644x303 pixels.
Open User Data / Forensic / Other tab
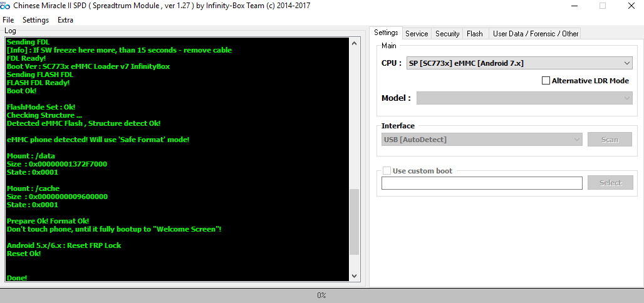coord(536,34)
